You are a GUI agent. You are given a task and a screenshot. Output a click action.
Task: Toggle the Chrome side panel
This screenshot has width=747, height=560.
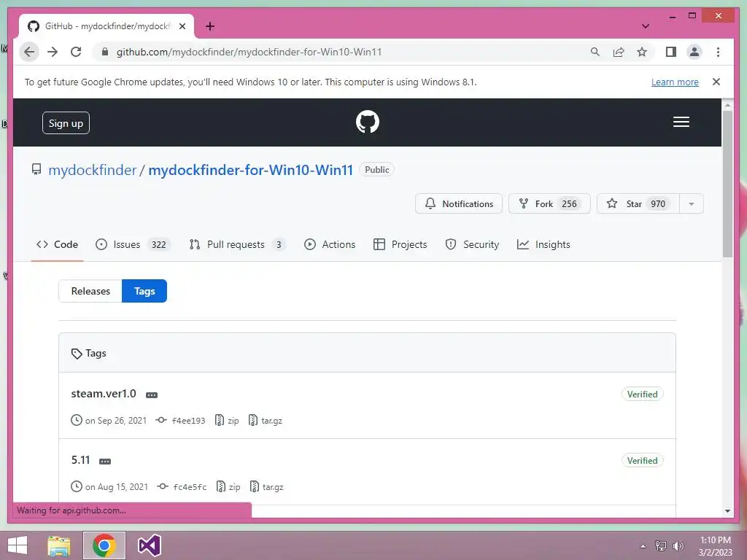[671, 52]
